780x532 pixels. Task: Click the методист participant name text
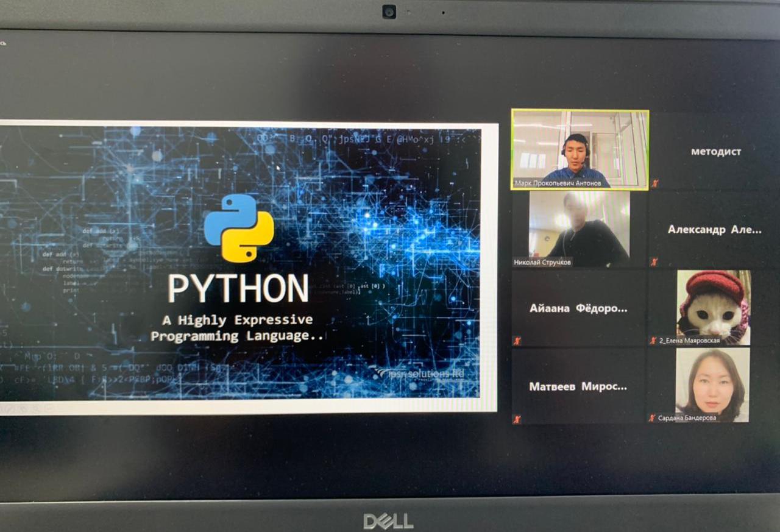click(716, 152)
